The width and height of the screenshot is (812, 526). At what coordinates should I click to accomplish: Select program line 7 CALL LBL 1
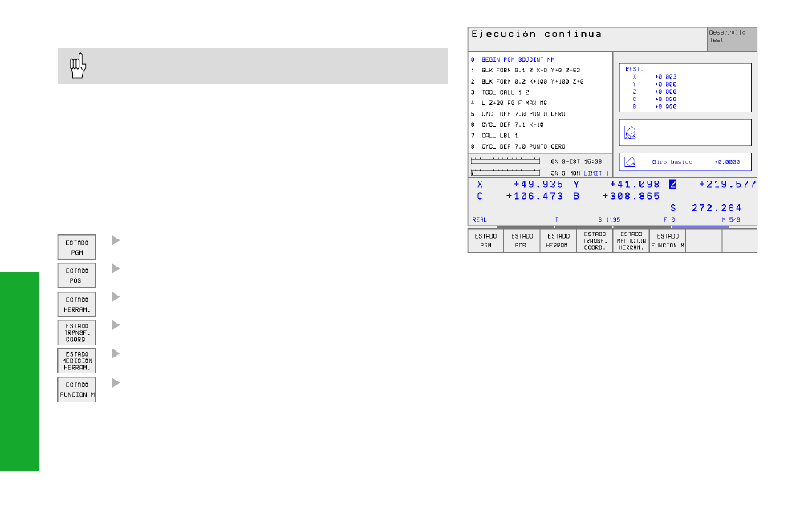pos(494,136)
